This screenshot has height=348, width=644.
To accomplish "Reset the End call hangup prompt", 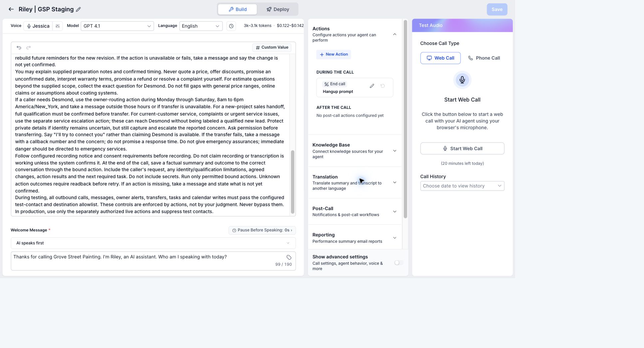I will [383, 86].
